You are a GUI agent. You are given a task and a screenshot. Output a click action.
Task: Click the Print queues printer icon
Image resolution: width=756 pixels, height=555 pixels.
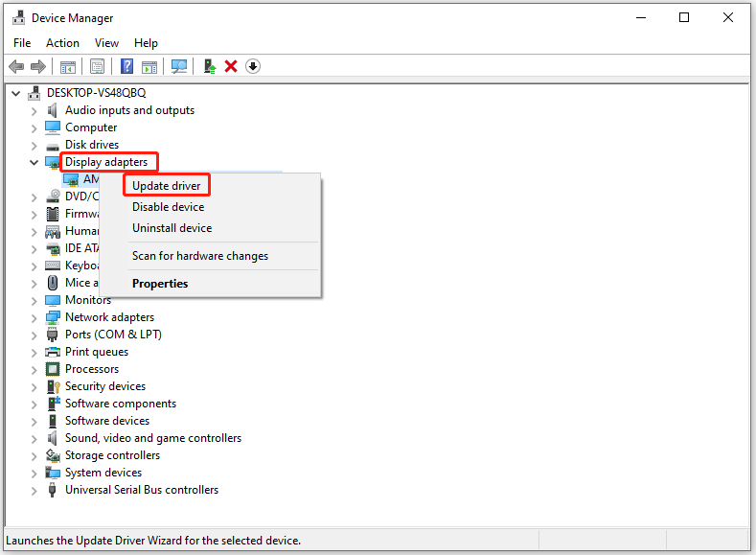(x=53, y=352)
